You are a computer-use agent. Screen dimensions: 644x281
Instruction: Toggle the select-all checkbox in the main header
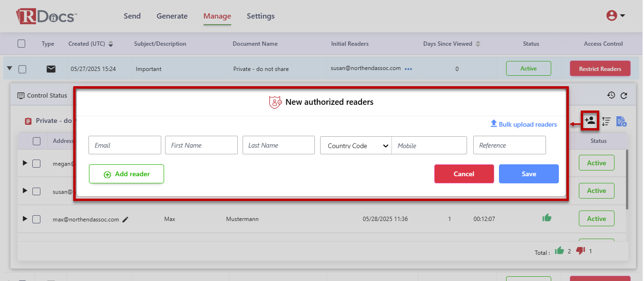21,44
